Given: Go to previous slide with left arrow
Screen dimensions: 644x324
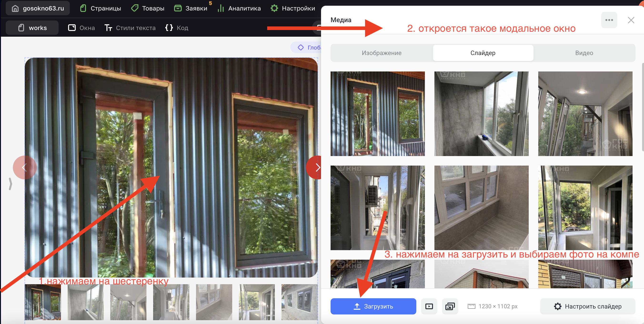Looking at the screenshot, I should coord(25,167).
